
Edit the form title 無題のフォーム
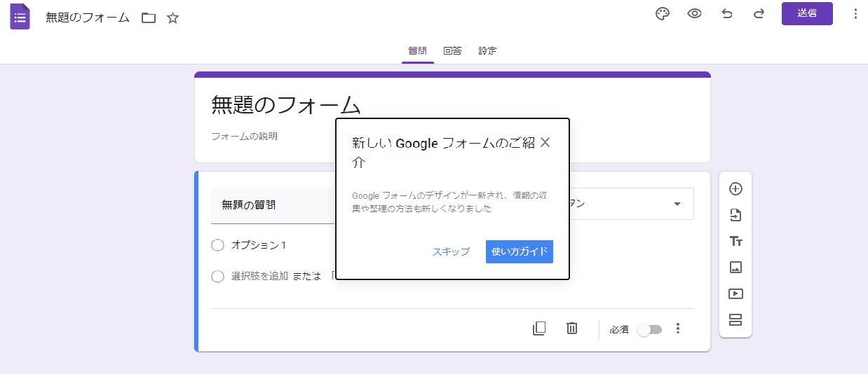click(286, 105)
